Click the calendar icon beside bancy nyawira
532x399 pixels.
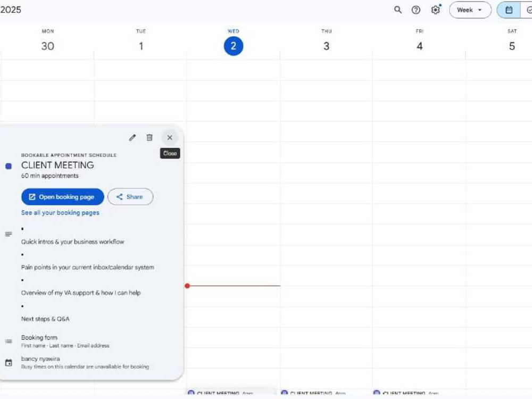pos(9,363)
